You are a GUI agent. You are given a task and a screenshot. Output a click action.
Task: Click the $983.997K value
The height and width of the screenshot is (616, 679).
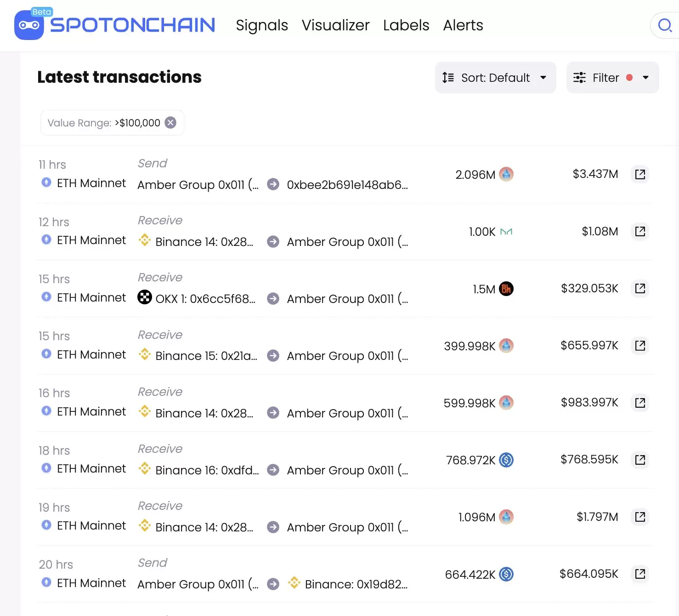589,402
